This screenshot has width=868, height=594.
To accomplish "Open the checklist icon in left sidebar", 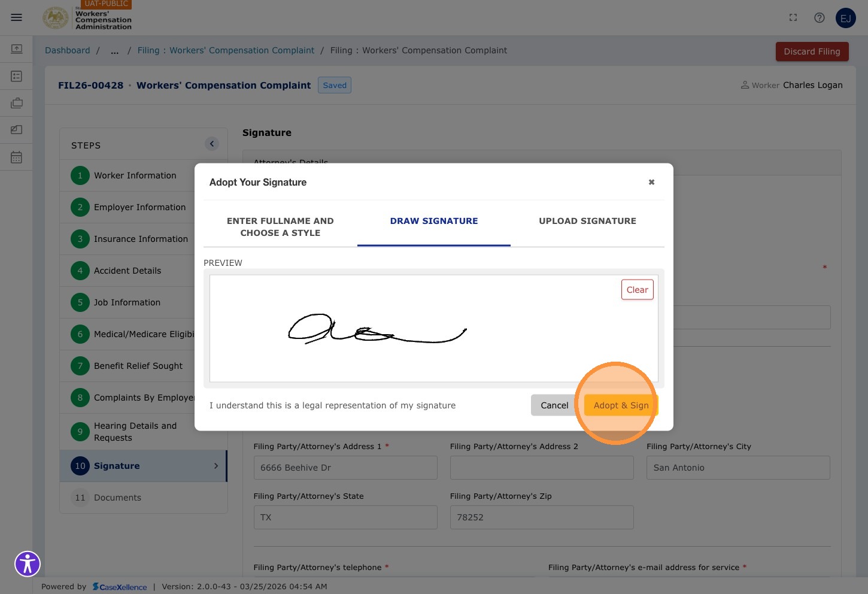I will pos(16,76).
